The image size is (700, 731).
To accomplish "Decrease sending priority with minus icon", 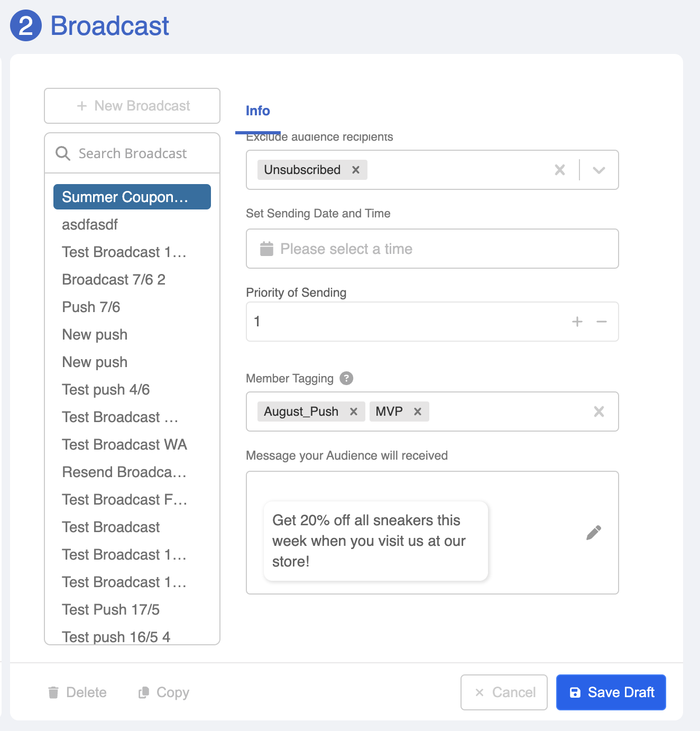I will 602,322.
